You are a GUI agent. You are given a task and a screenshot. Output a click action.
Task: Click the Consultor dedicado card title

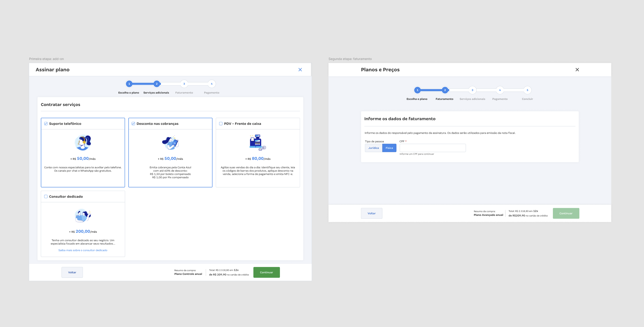point(66,197)
